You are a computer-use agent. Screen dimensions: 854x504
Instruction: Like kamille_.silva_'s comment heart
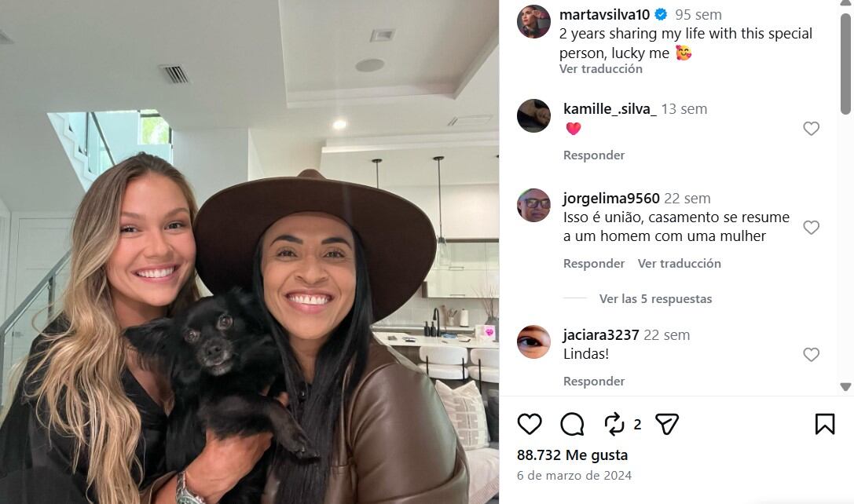pos(811,129)
